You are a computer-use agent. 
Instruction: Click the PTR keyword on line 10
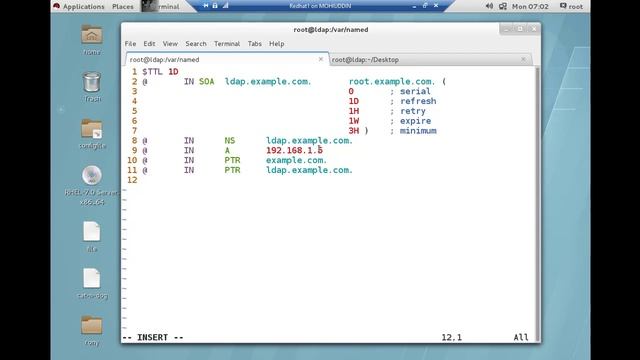pos(232,160)
